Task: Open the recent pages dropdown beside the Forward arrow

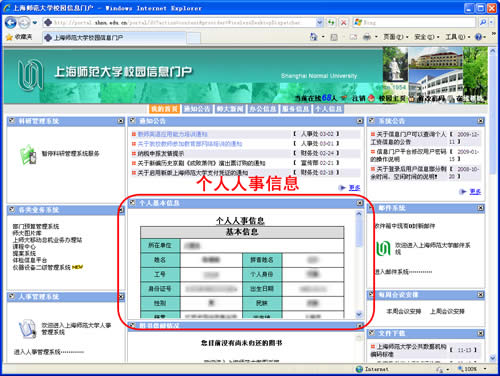Action: coord(35,23)
